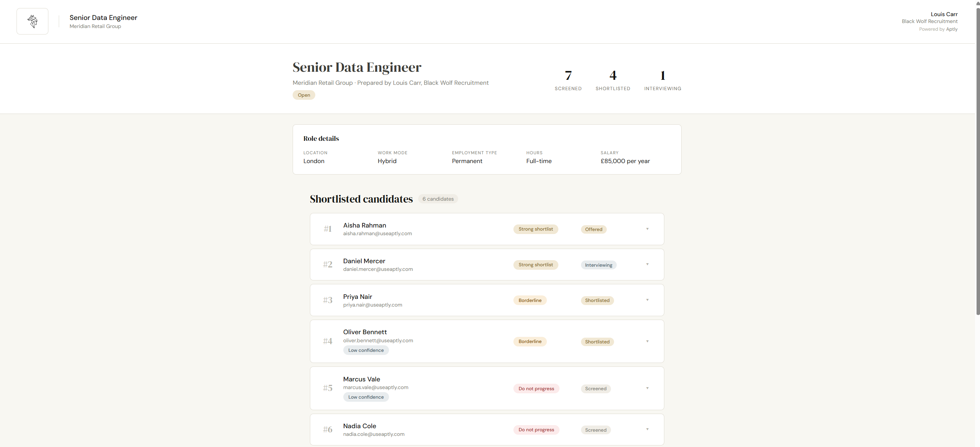Click the Senior Data Engineer main heading

pos(357,67)
